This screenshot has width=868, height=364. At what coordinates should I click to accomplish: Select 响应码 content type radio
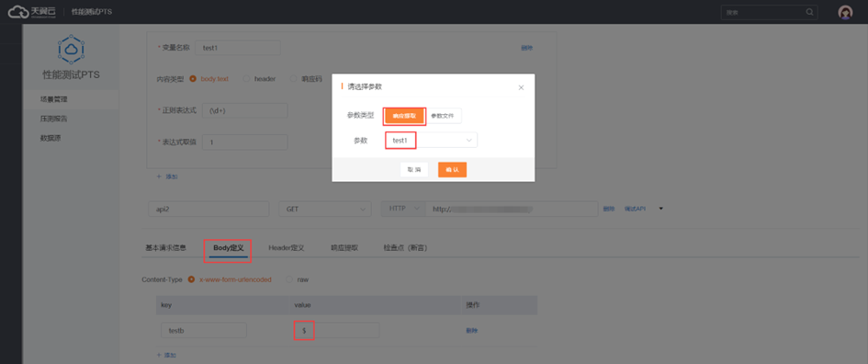(x=294, y=79)
